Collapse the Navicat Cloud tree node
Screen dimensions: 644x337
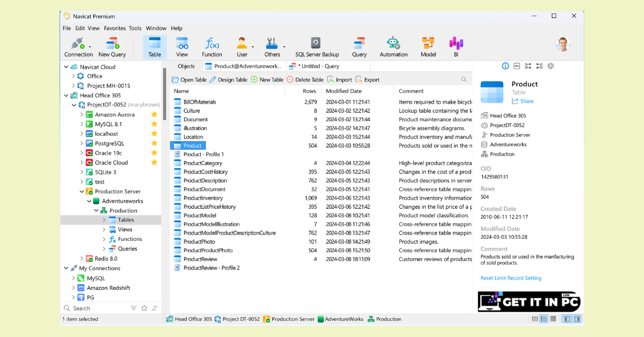66,67
